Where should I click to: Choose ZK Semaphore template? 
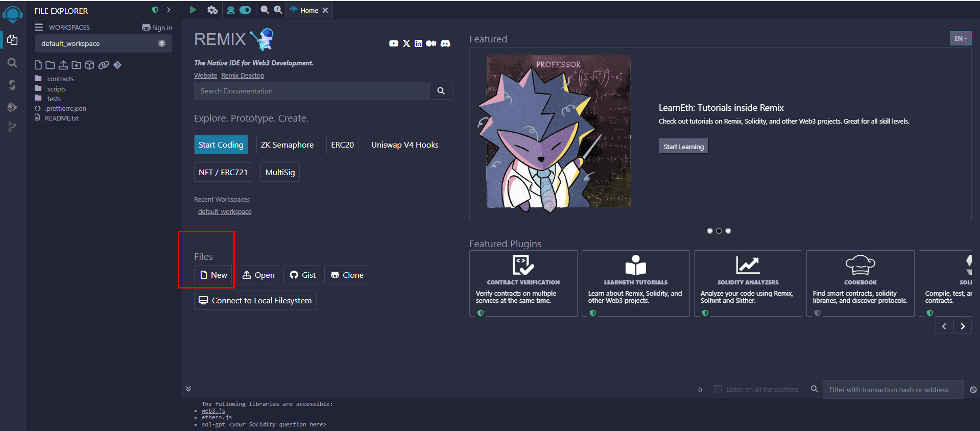[288, 145]
